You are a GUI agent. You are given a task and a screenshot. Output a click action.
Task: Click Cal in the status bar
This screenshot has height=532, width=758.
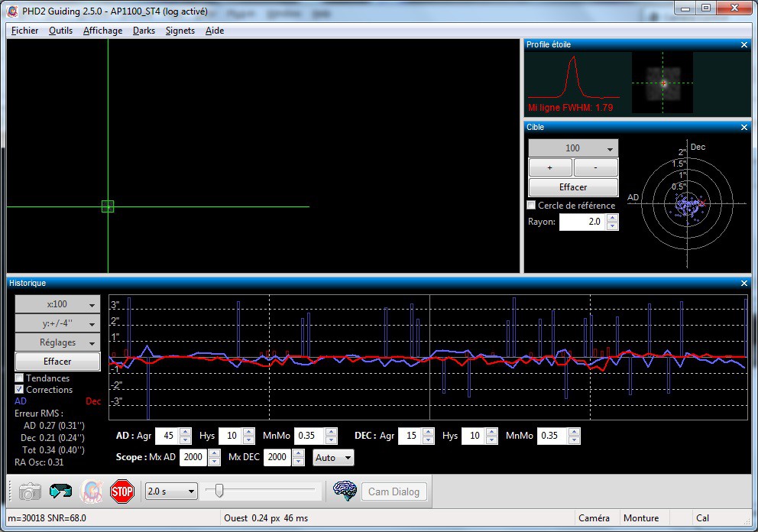[702, 518]
